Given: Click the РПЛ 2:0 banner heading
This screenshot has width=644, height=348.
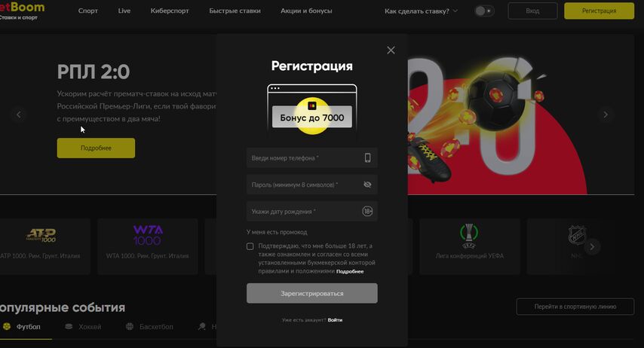Looking at the screenshot, I should (x=94, y=72).
